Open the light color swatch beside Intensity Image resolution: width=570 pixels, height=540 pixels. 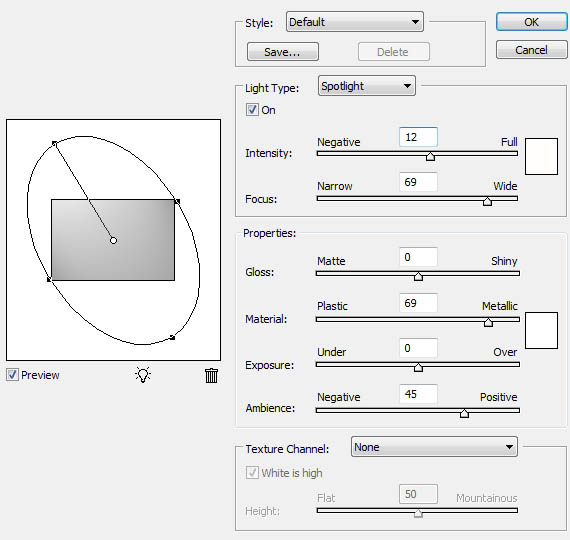[x=541, y=156]
